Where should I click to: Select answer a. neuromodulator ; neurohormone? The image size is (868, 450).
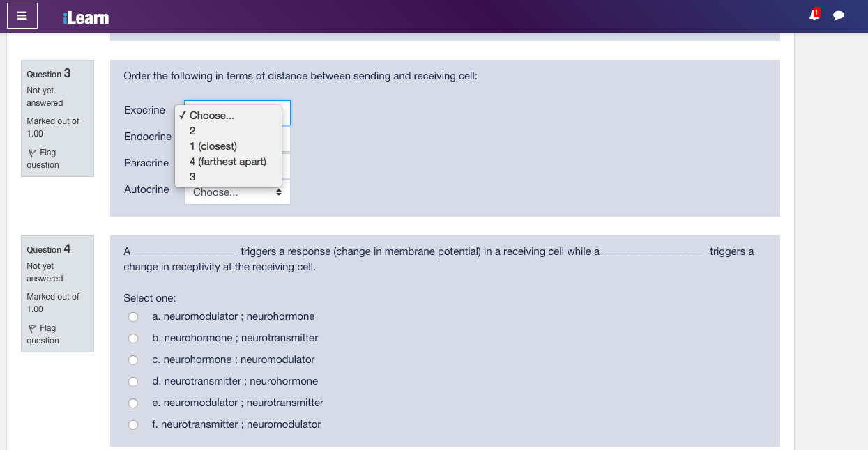pyautogui.click(x=133, y=317)
